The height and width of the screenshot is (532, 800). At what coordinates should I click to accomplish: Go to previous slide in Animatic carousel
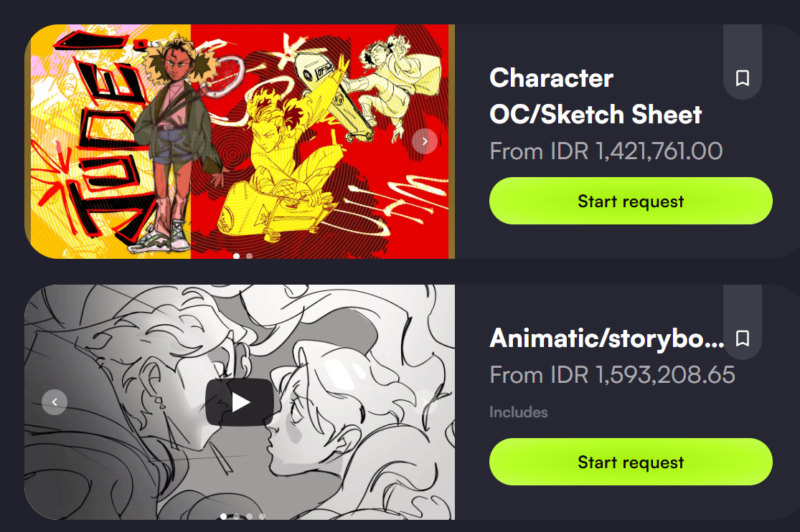(55, 402)
